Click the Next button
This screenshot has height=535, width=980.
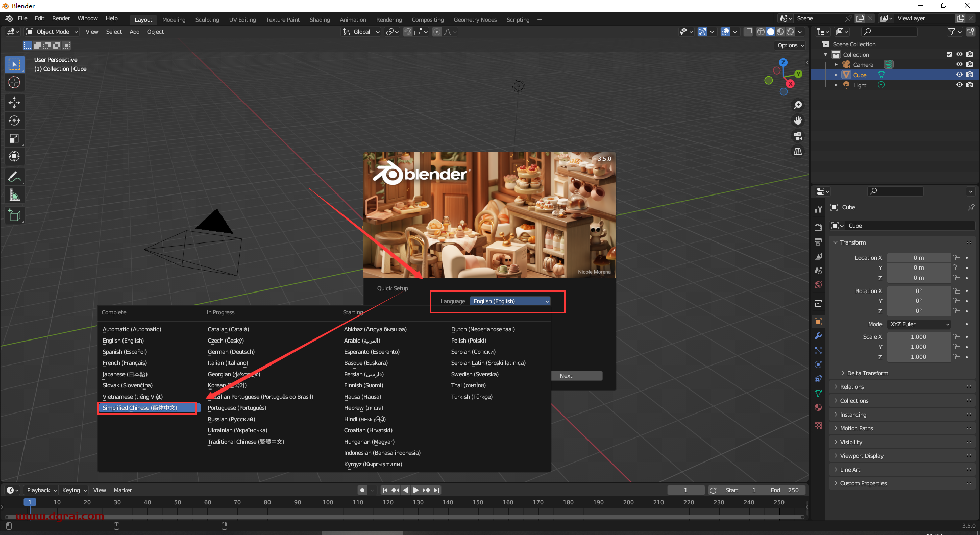[577, 376]
